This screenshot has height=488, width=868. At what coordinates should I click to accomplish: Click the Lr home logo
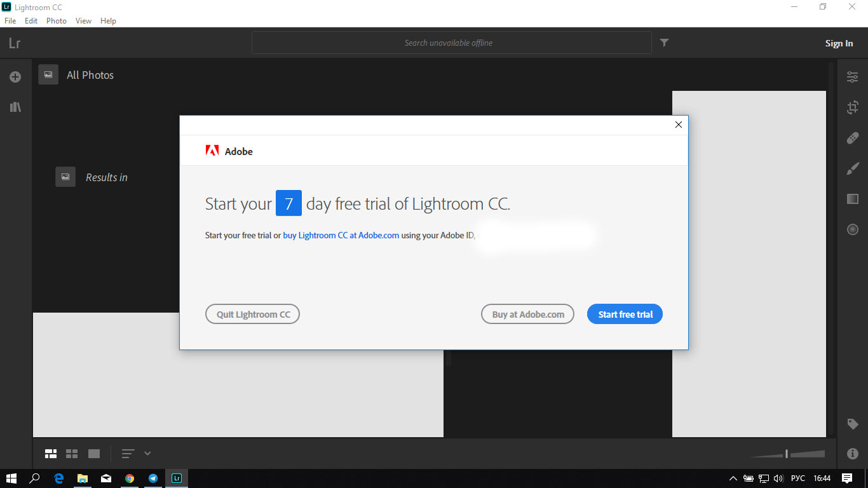click(x=15, y=43)
